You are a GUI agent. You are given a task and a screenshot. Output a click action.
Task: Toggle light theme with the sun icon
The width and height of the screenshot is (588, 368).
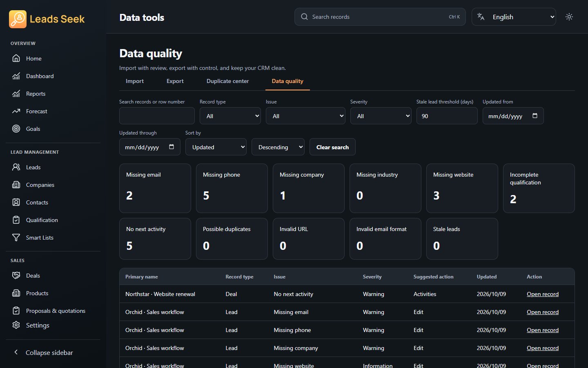[x=569, y=17]
